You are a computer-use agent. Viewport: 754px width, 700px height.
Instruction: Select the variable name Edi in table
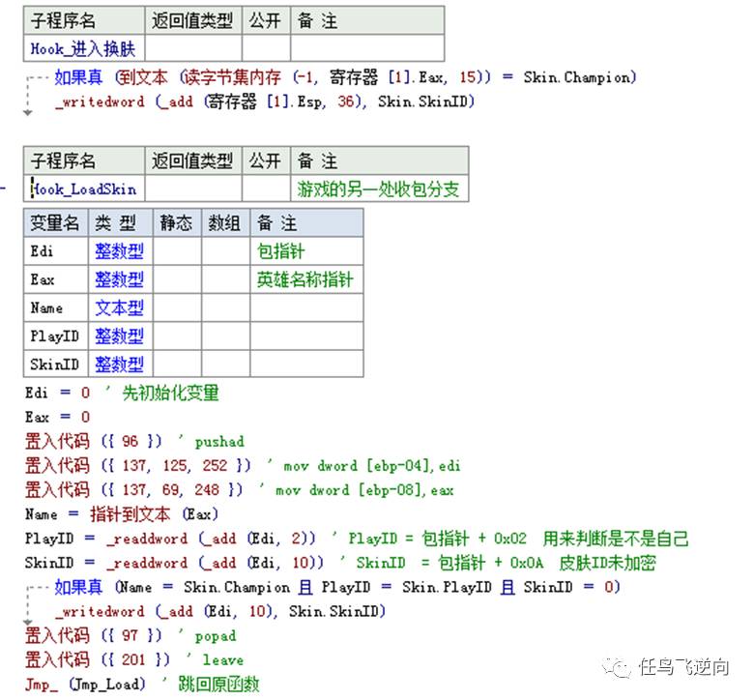click(x=42, y=250)
